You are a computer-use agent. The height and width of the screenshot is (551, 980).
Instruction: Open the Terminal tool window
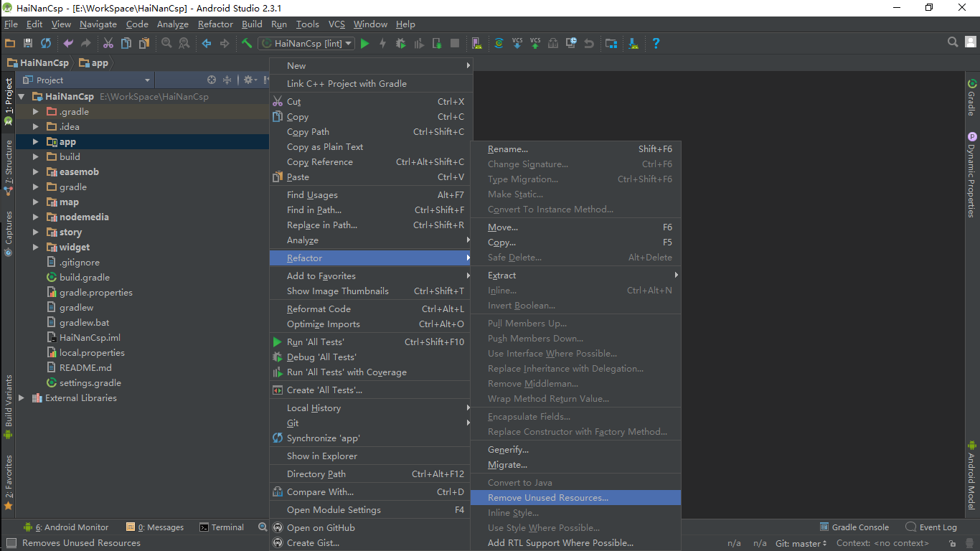222,527
